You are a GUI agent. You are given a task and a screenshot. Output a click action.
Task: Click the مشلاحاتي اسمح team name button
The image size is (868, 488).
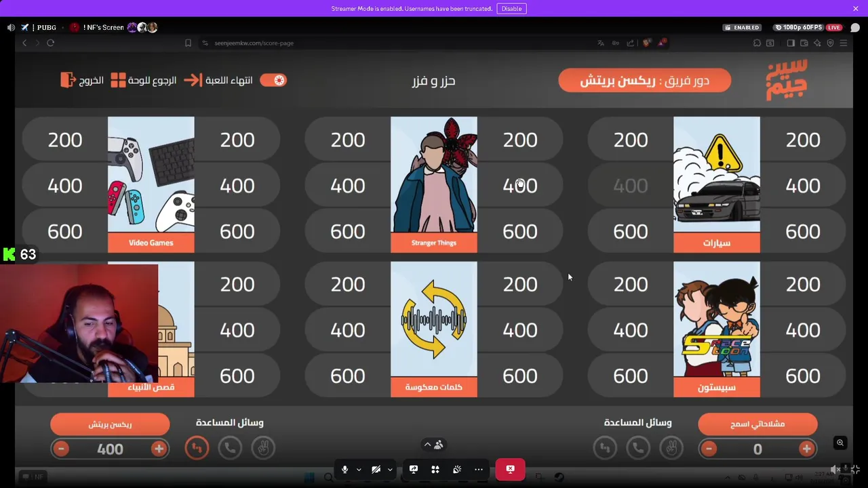(757, 424)
